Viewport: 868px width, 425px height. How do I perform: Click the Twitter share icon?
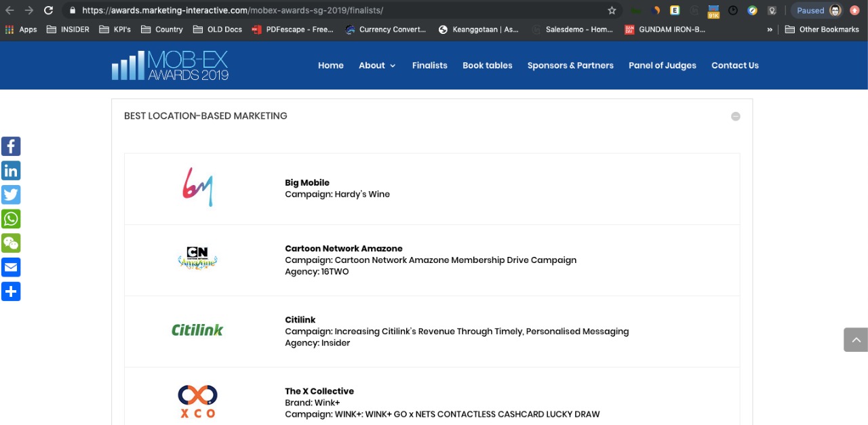point(11,195)
